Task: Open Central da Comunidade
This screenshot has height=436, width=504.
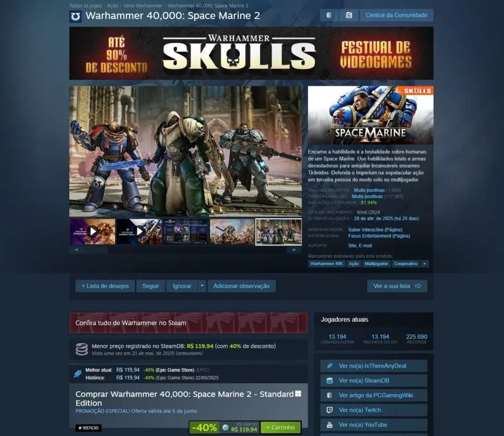Action: (396, 15)
